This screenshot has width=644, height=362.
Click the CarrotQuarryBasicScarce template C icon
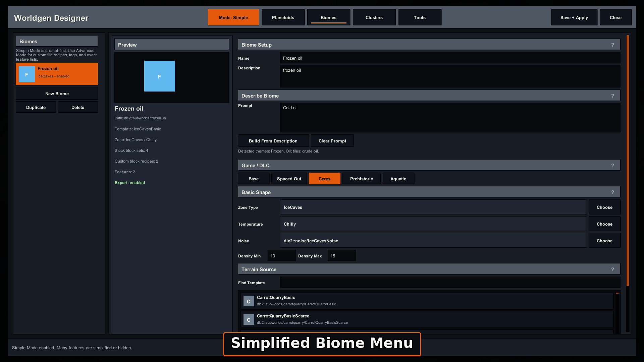[249, 320]
